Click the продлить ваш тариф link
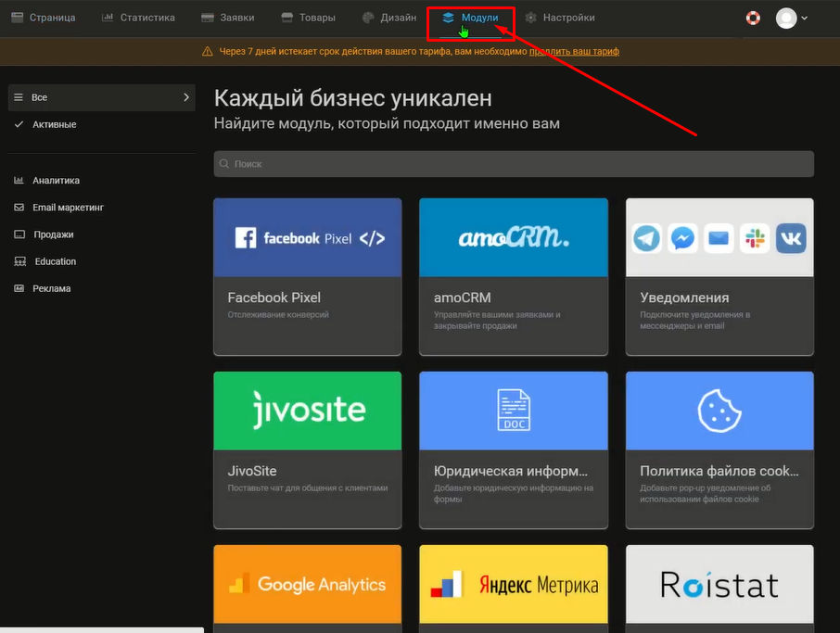 574,52
